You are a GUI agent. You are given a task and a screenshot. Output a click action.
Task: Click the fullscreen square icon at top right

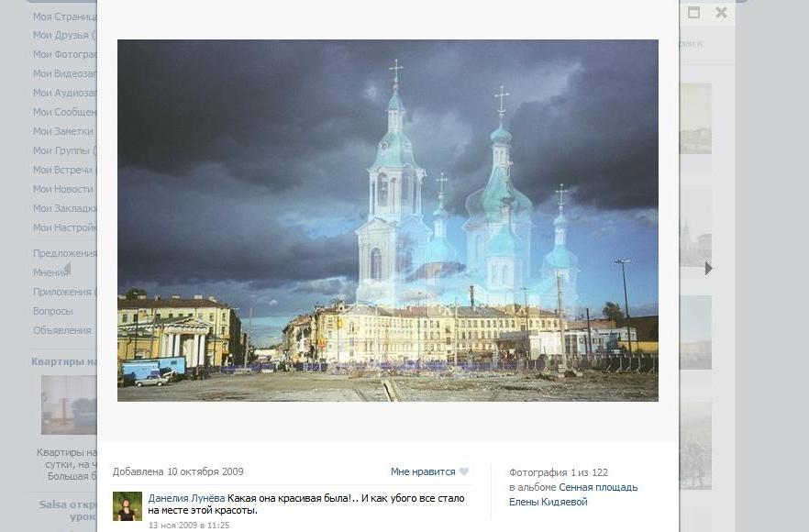(694, 13)
